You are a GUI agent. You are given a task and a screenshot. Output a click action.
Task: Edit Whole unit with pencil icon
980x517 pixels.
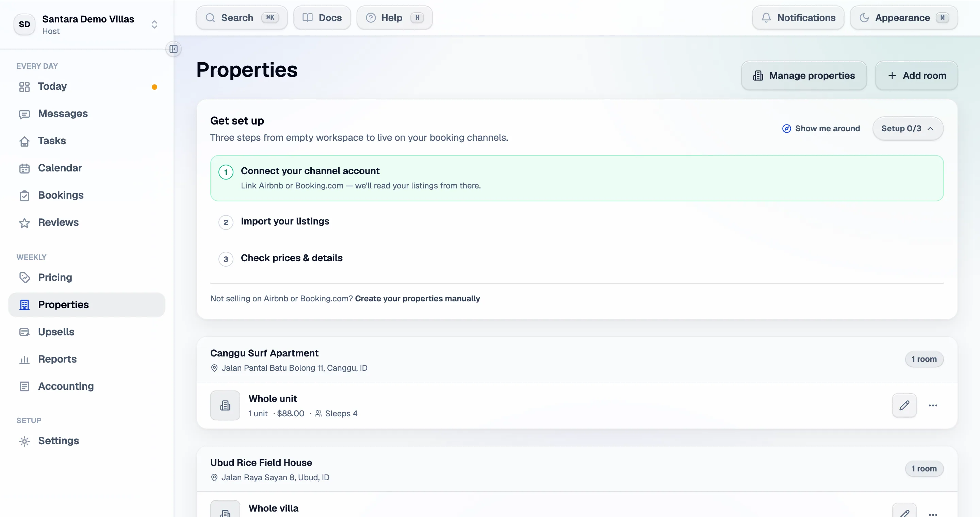coord(904,406)
